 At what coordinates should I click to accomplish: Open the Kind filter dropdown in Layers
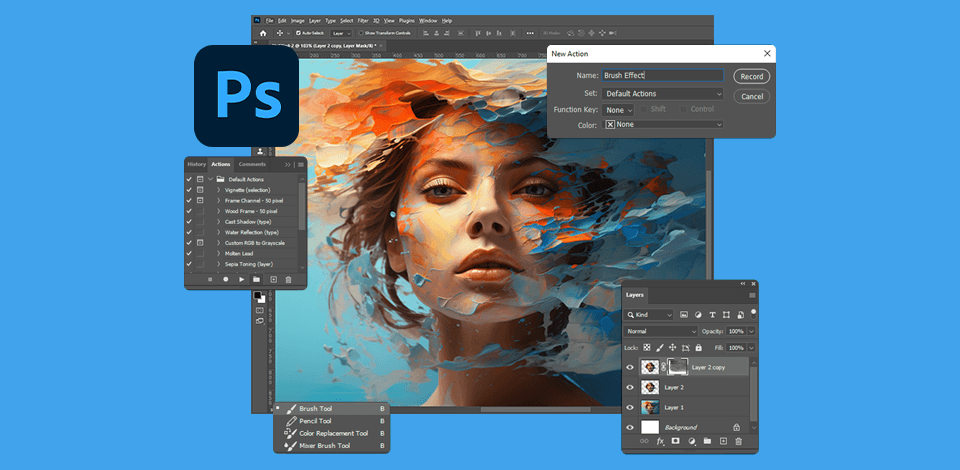click(x=649, y=315)
